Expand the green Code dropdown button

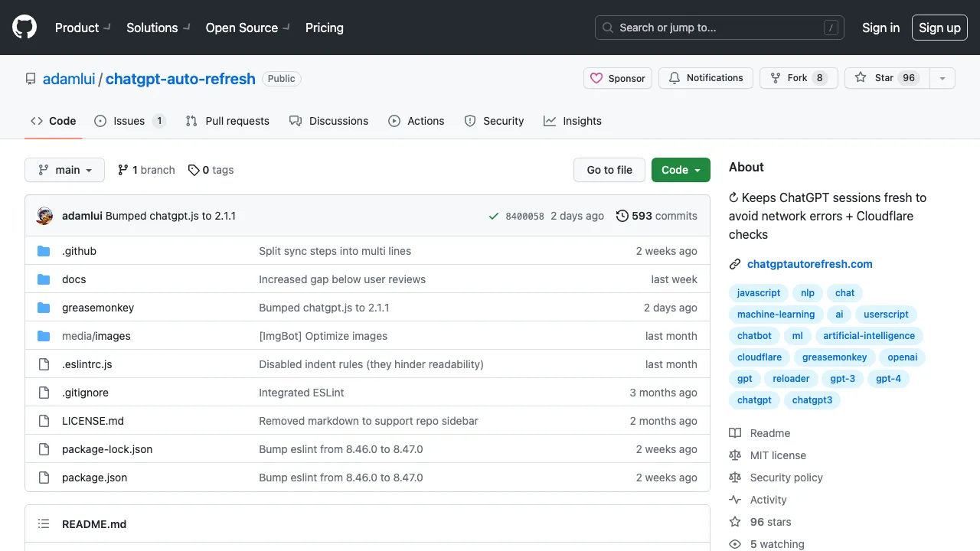pos(681,170)
